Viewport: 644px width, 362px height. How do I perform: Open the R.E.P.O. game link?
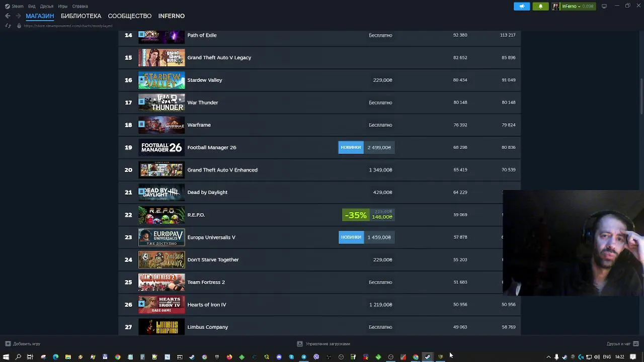point(196,215)
